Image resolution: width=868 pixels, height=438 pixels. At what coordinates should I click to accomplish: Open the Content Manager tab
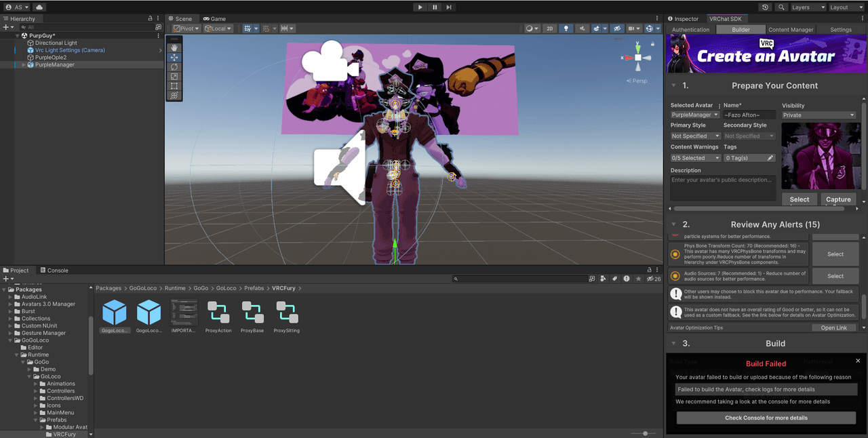(x=791, y=30)
